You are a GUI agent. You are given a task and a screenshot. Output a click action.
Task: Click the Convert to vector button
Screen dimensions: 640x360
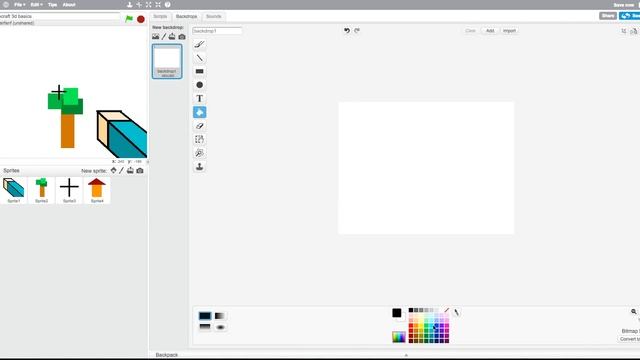(629, 339)
